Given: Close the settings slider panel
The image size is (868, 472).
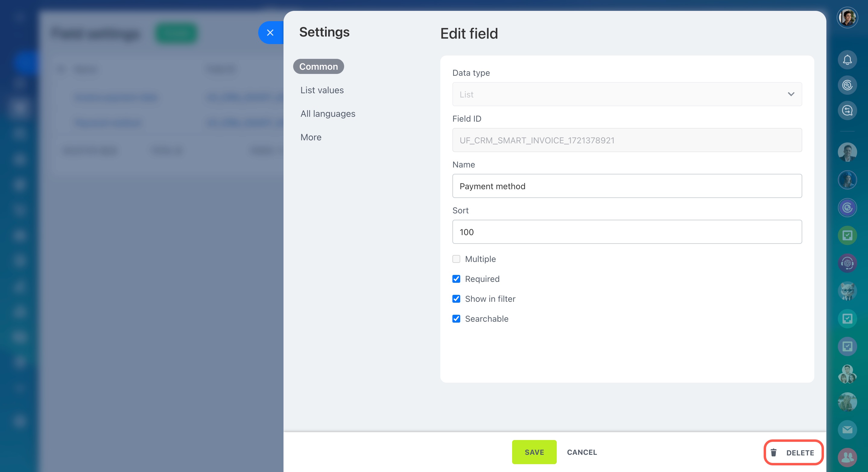Looking at the screenshot, I should [x=270, y=33].
